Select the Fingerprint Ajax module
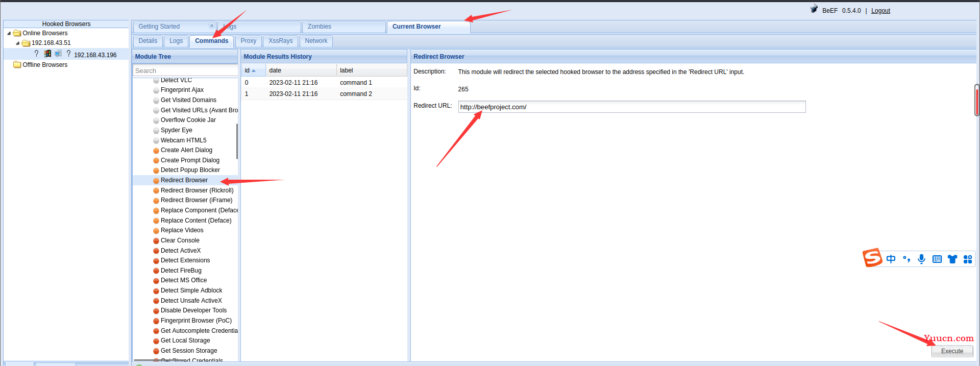Viewport: 980px width, 366px height. (182, 90)
